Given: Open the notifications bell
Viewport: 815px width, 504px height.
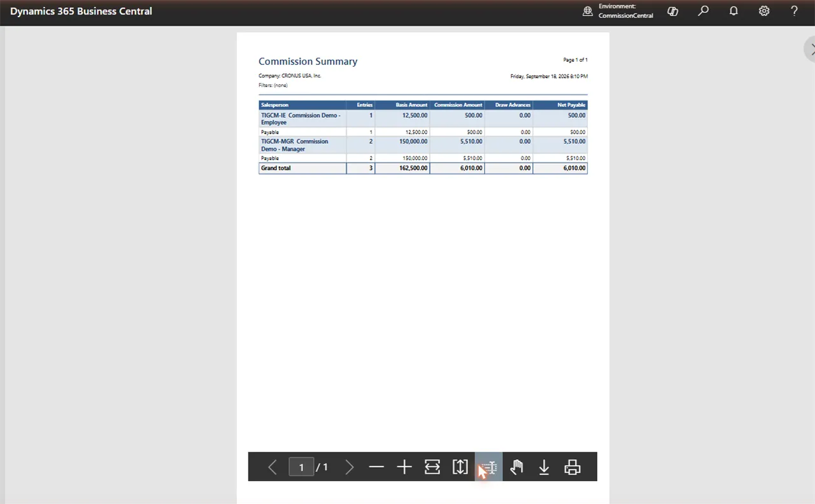Looking at the screenshot, I should coord(733,11).
